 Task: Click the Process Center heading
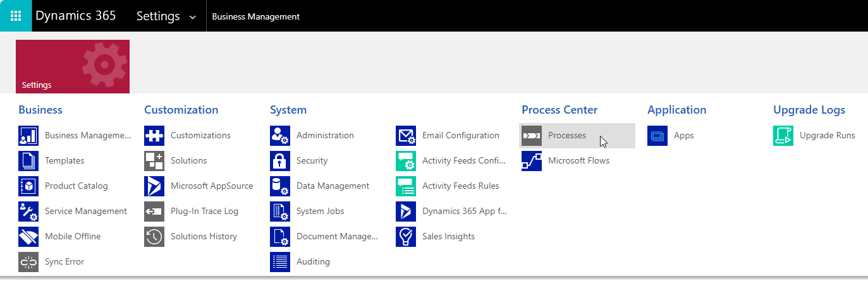[x=559, y=110]
